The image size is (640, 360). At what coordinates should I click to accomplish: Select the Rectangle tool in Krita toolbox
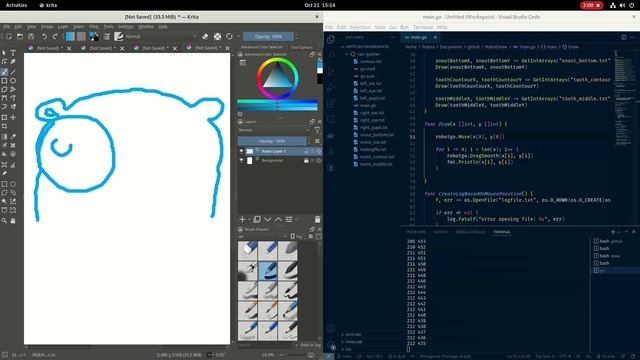4,81
